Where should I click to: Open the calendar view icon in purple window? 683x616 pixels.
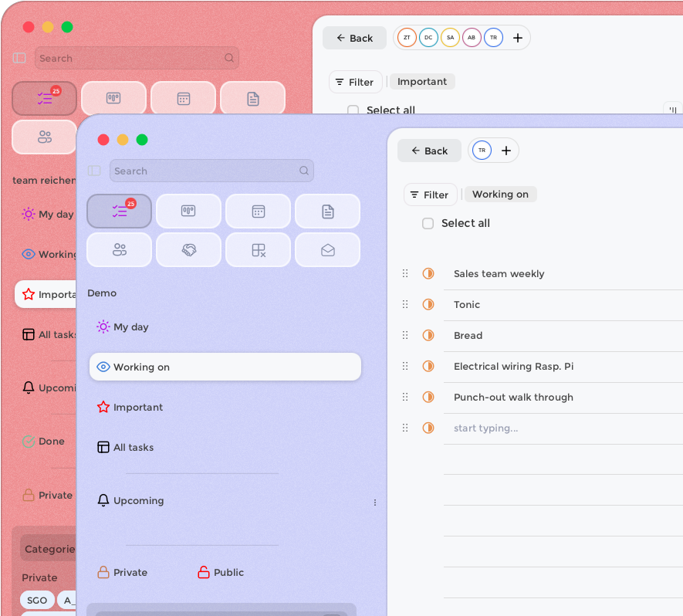coord(259,212)
